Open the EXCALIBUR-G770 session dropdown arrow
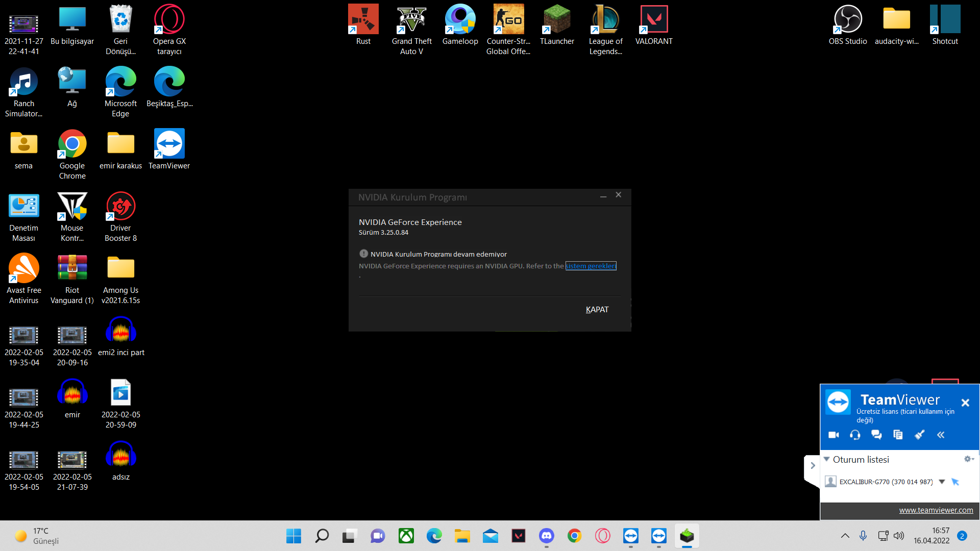This screenshot has width=980, height=551. 942,482
